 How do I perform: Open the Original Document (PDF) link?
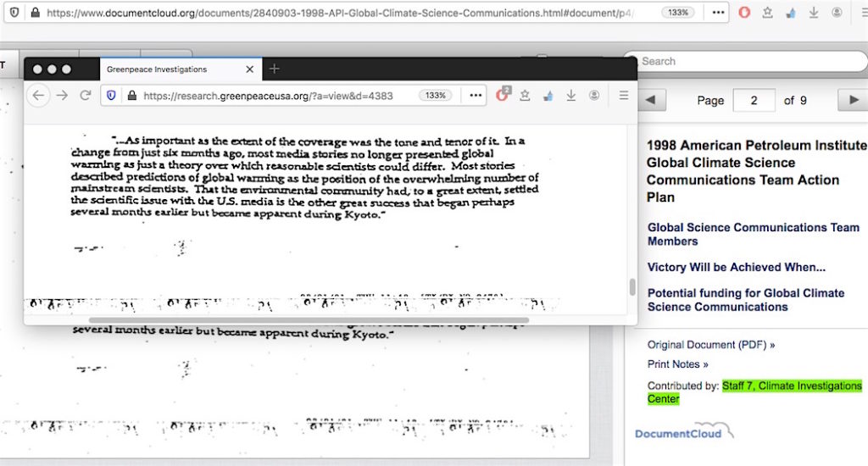(710, 345)
